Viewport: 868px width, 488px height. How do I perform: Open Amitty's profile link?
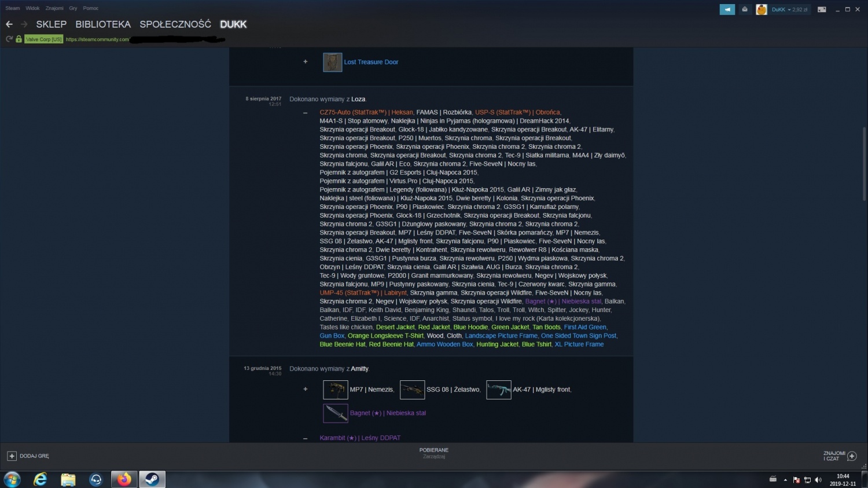pyautogui.click(x=359, y=369)
